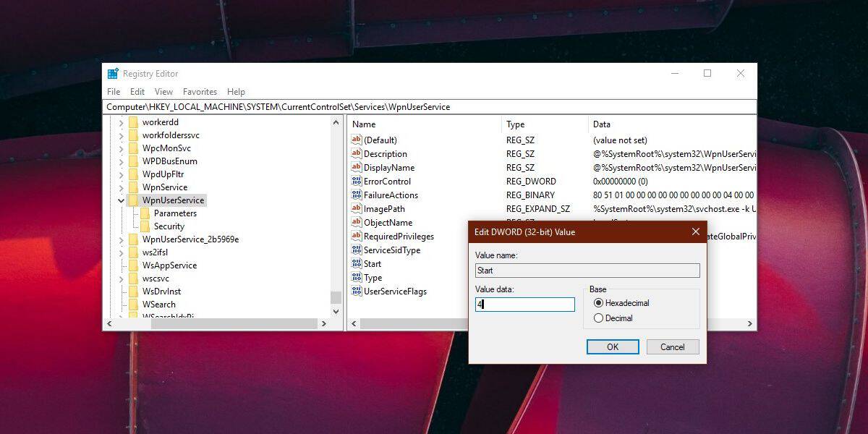The width and height of the screenshot is (868, 434).
Task: Collapse the WpnUserService tree node
Action: coord(122,200)
